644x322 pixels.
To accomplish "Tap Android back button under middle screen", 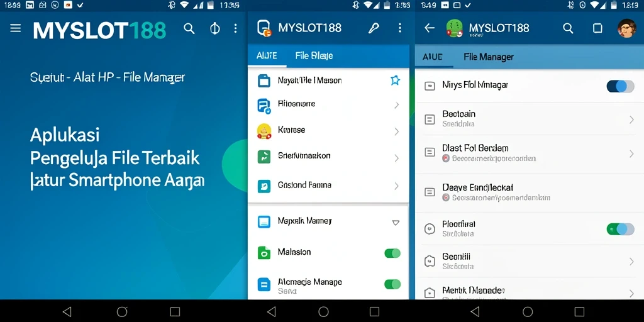I will (x=271, y=312).
